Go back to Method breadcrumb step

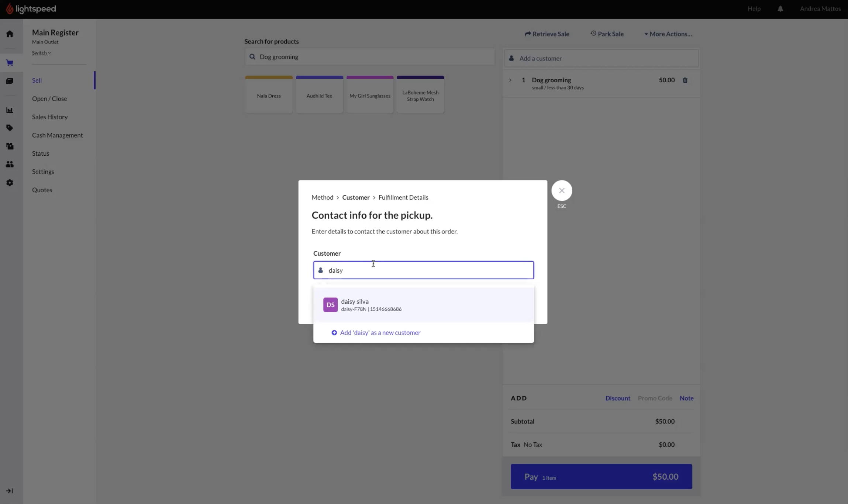click(322, 197)
